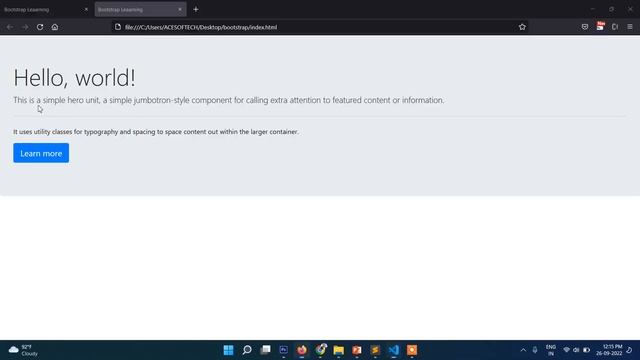Click the text starting 'It uses utility classes'

[156, 132]
